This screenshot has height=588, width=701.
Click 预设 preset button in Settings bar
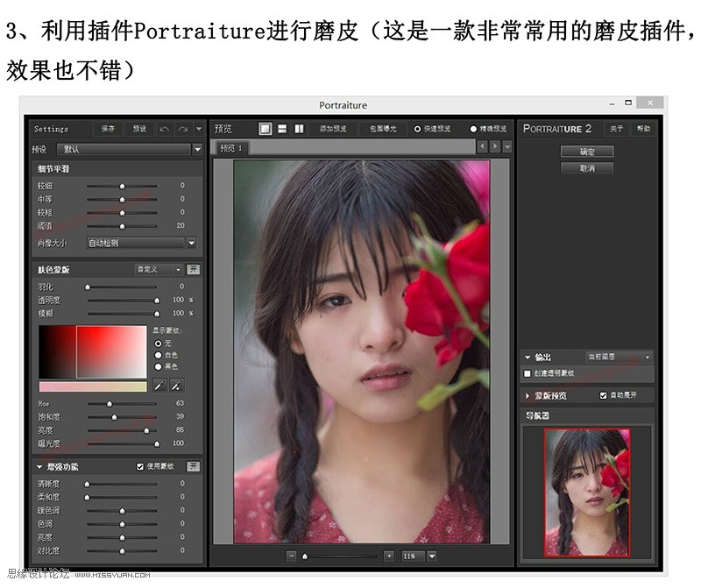(x=139, y=129)
